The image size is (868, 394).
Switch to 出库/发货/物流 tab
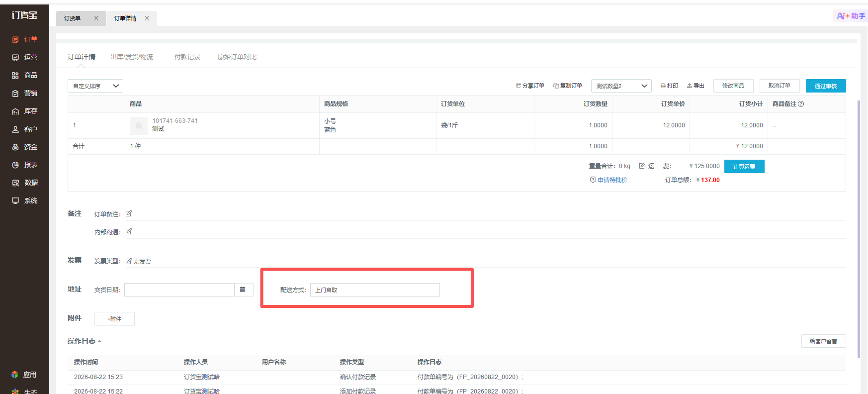[x=132, y=57]
